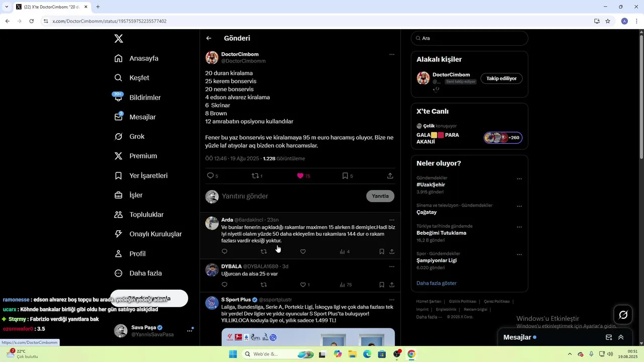
Task: Click the Yanıtla button
Action: tap(380, 196)
